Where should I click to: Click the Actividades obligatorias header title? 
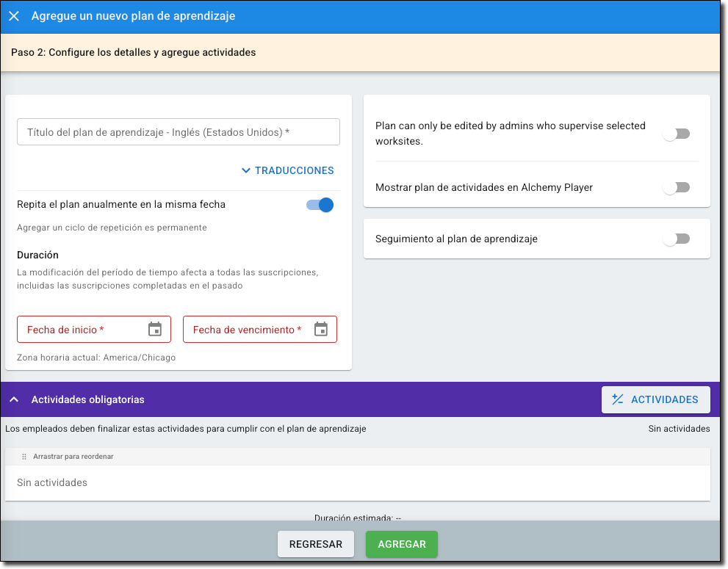tap(87, 399)
